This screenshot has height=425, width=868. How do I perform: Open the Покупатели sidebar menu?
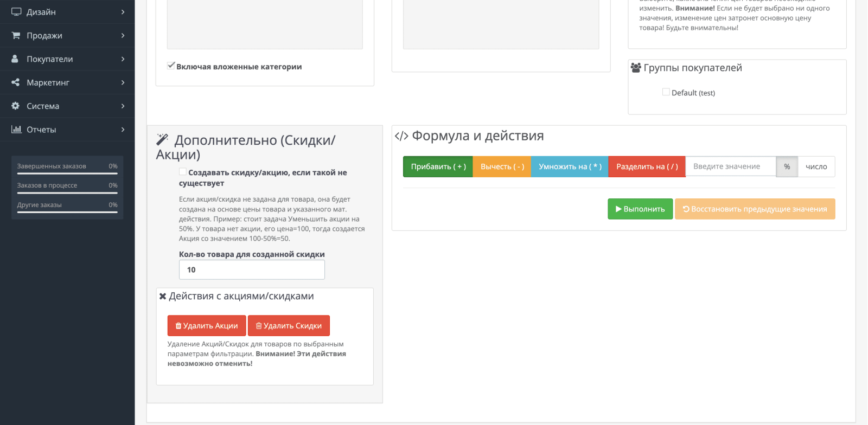click(x=67, y=59)
